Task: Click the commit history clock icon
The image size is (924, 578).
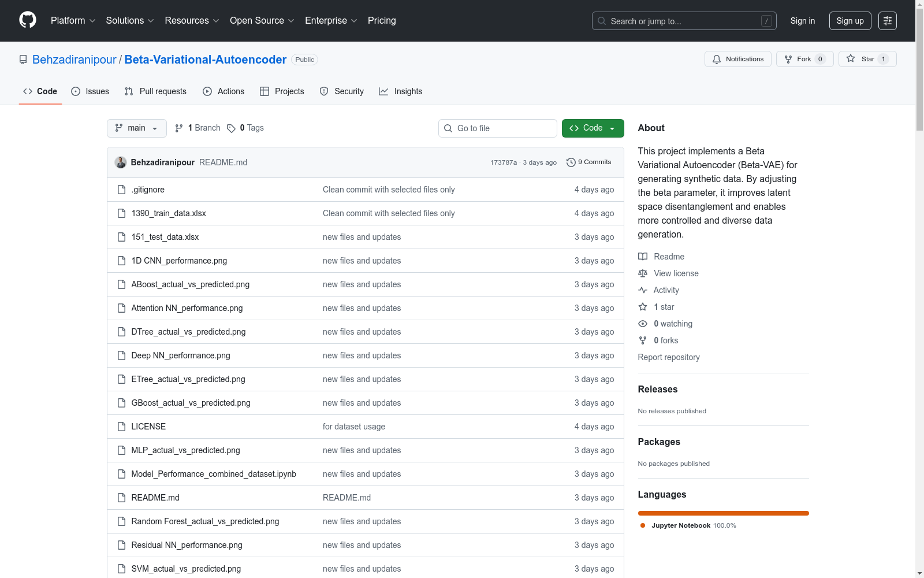Action: pyautogui.click(x=571, y=162)
